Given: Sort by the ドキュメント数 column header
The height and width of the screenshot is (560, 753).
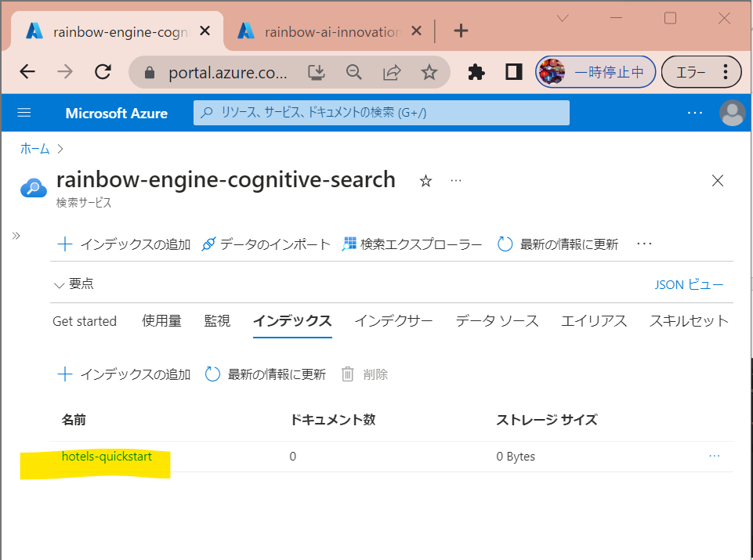Looking at the screenshot, I should point(333,420).
